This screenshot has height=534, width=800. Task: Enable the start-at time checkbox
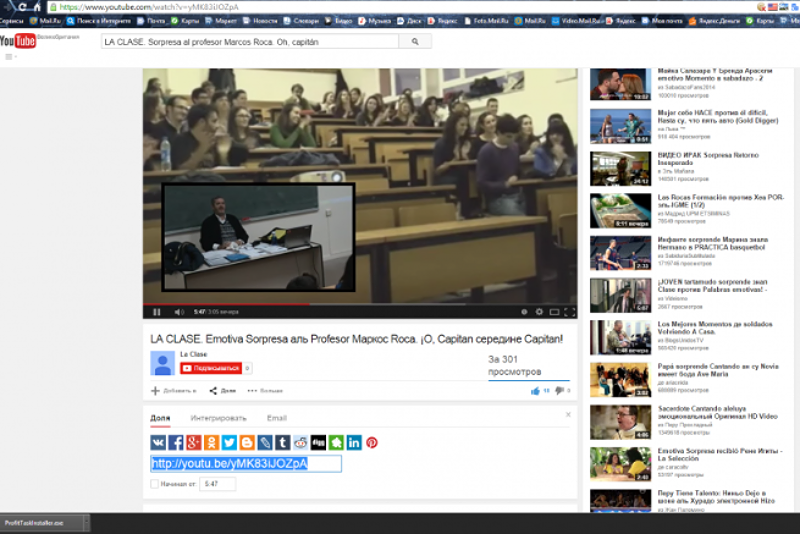(x=154, y=484)
